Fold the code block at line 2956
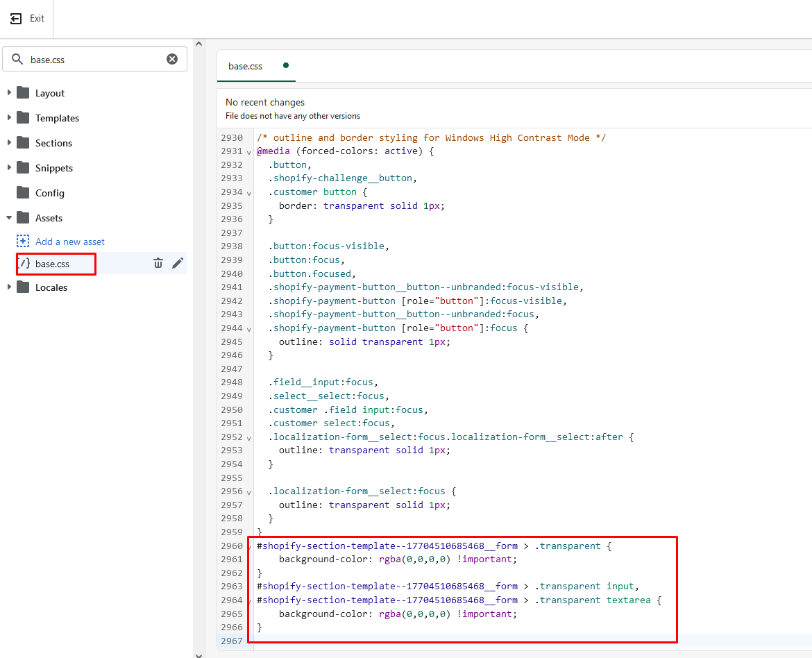Screen dimensions: 812x658 coord(249,492)
